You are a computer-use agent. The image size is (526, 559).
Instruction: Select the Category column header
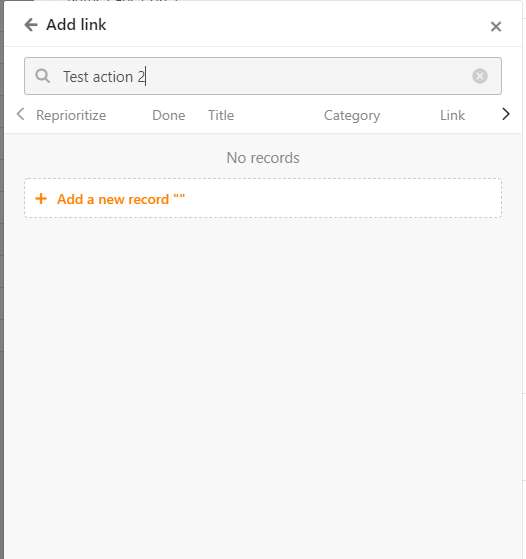pyautogui.click(x=352, y=116)
